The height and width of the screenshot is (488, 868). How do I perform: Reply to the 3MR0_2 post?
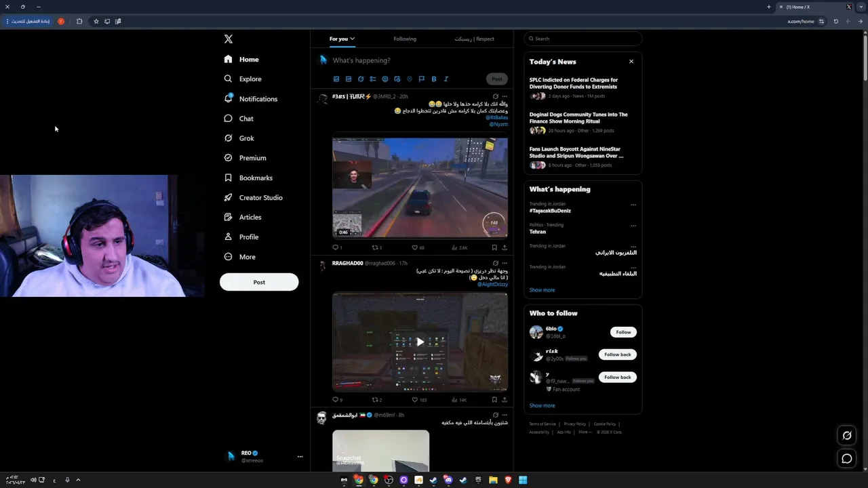[x=337, y=248]
